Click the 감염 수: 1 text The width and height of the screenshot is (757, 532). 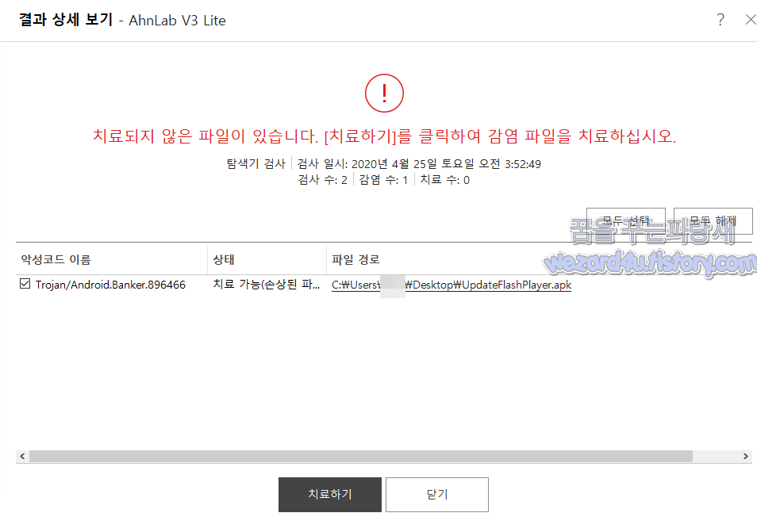[x=383, y=180]
